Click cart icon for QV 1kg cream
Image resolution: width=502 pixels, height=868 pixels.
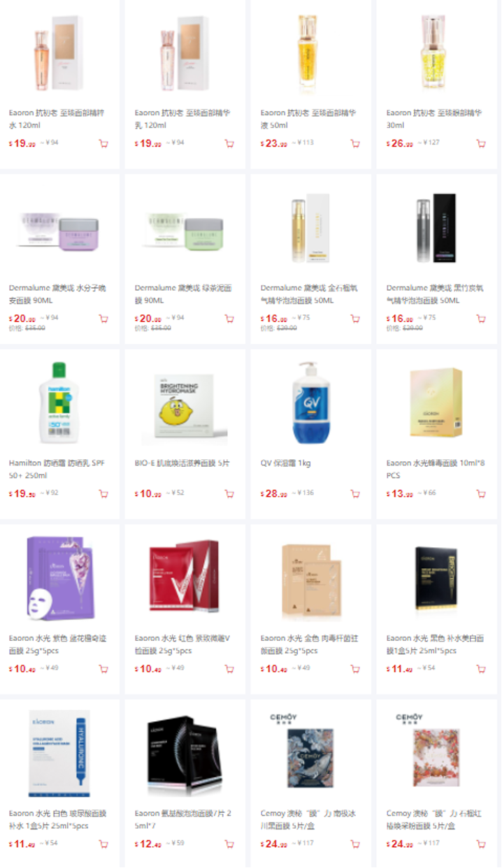coord(355,494)
